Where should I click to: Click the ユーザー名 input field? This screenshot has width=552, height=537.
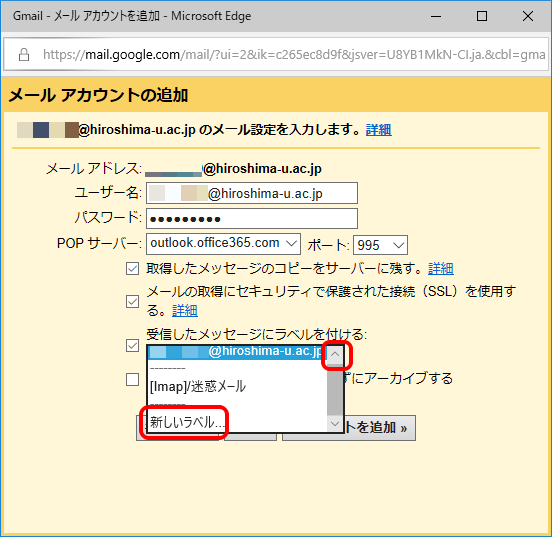[252, 193]
